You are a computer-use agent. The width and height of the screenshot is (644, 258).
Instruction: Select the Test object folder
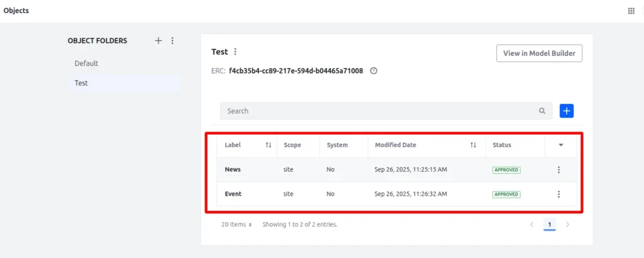[x=81, y=83]
